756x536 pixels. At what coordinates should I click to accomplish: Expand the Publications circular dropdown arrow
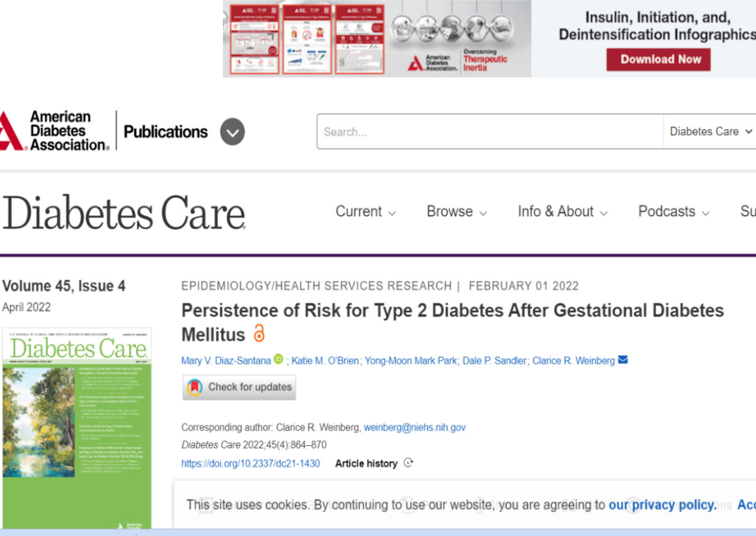click(x=232, y=132)
